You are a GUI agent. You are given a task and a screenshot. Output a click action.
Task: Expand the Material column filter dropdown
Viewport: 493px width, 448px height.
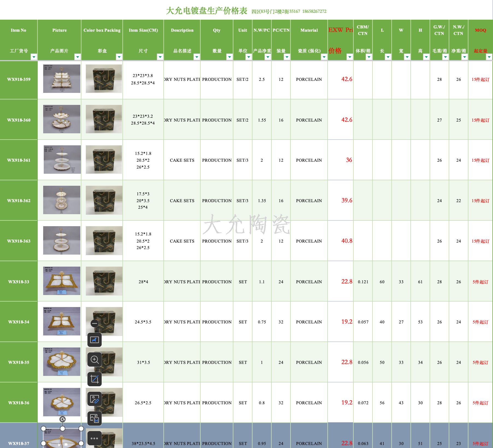click(x=324, y=57)
